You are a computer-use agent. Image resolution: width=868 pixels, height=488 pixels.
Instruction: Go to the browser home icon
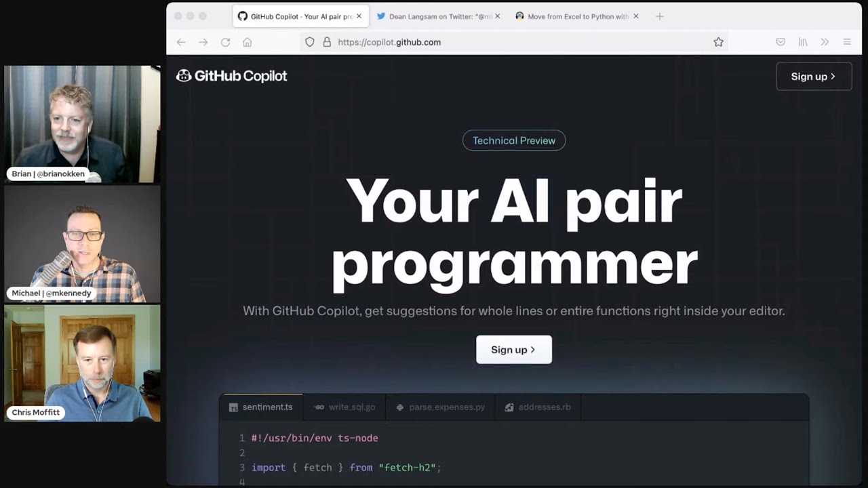coord(248,42)
